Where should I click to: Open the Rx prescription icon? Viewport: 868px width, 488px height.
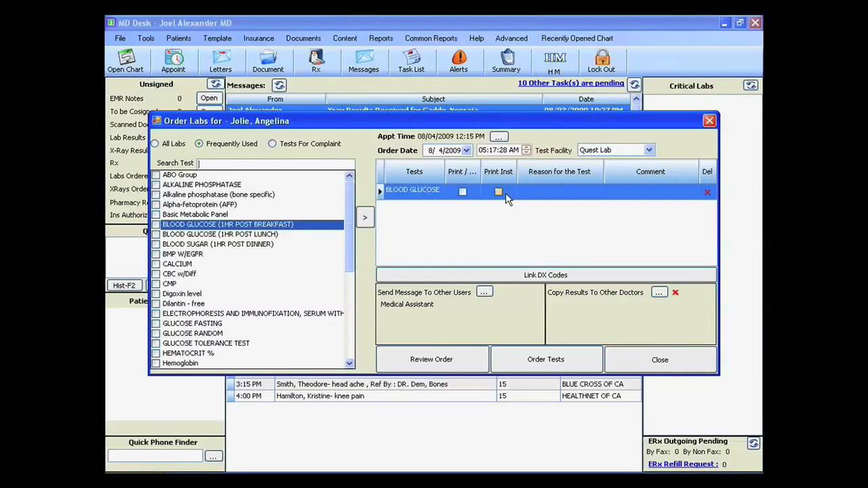pos(316,61)
